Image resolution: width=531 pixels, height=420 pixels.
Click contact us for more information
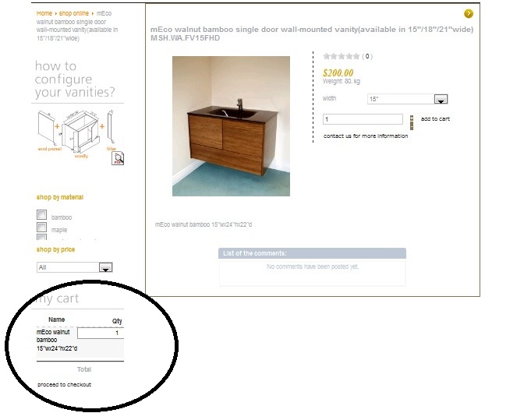pos(366,136)
